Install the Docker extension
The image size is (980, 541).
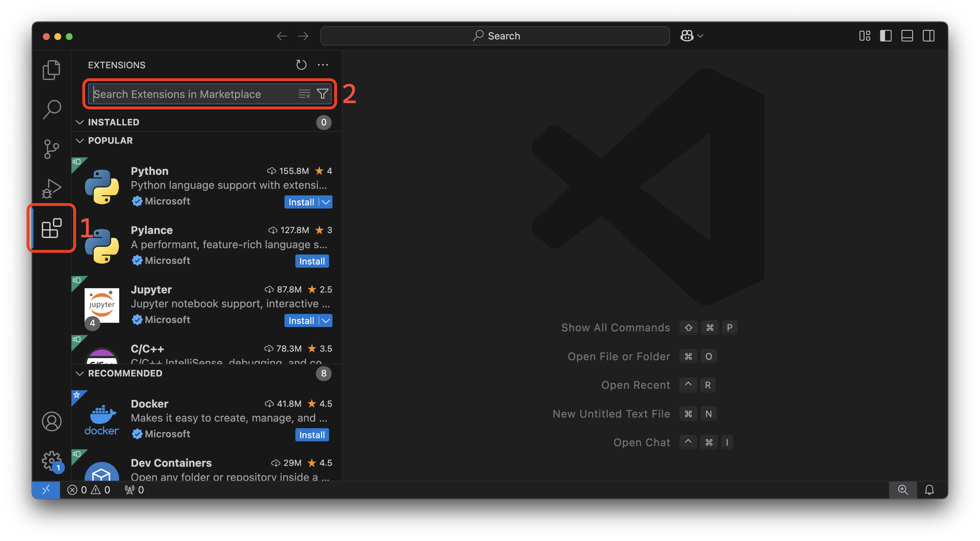pos(312,434)
